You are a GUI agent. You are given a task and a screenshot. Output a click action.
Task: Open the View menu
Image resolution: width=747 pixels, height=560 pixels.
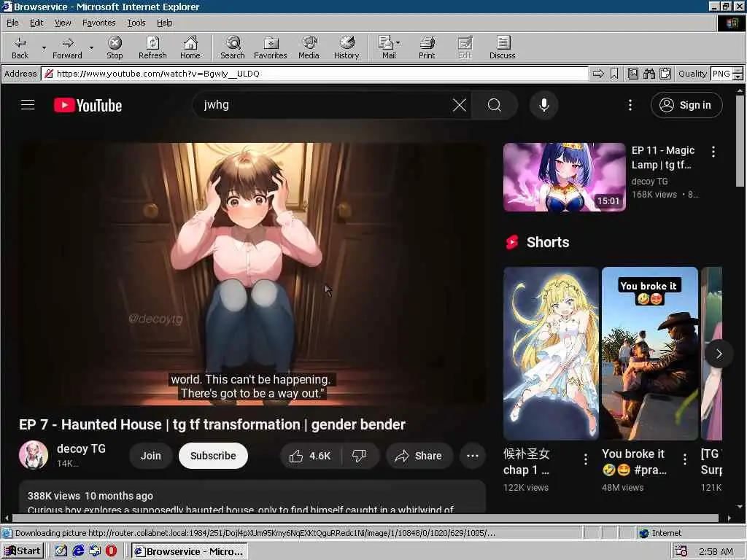coord(63,23)
